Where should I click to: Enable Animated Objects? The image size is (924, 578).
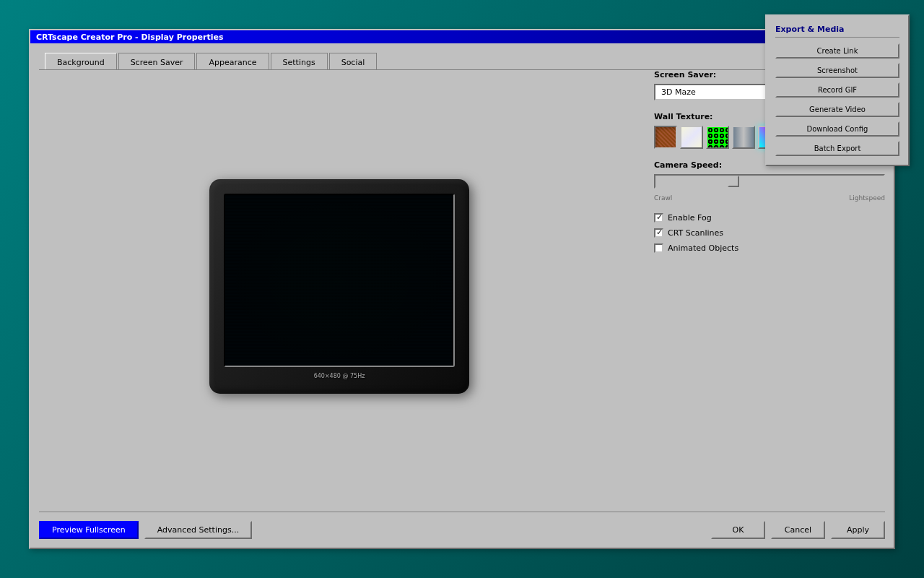tap(658, 248)
